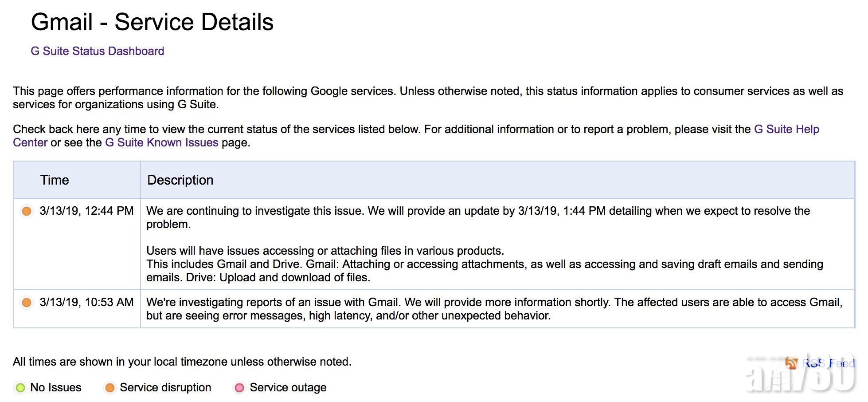Viewport: 868px width, 402px height.
Task: Select the Time column header
Action: (55, 180)
